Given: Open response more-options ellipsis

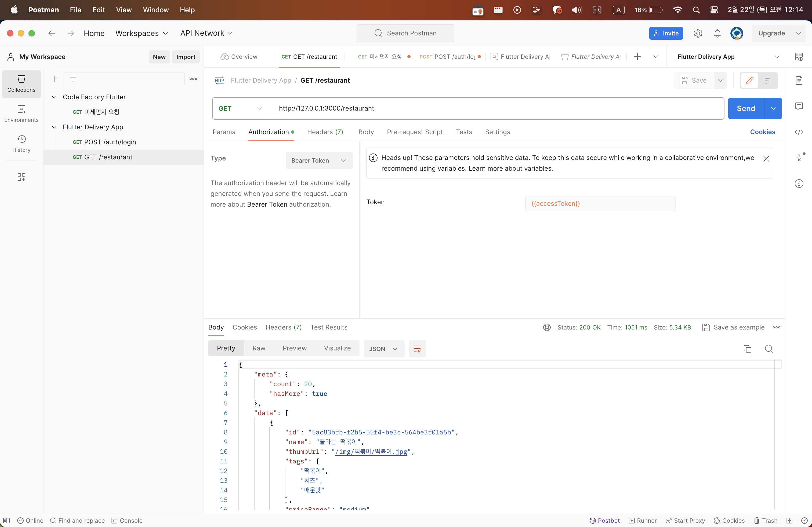Looking at the screenshot, I should (776, 327).
